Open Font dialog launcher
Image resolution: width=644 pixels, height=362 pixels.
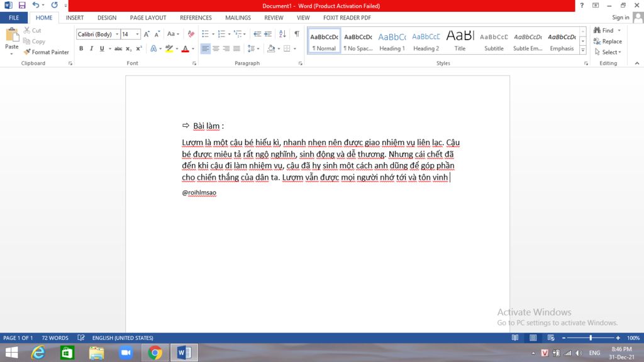pyautogui.click(x=194, y=63)
